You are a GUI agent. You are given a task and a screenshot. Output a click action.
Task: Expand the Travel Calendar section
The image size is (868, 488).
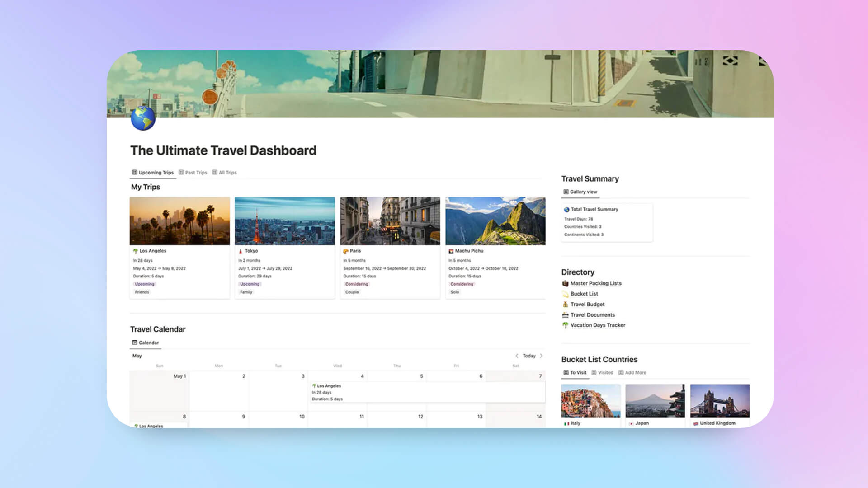tap(158, 329)
